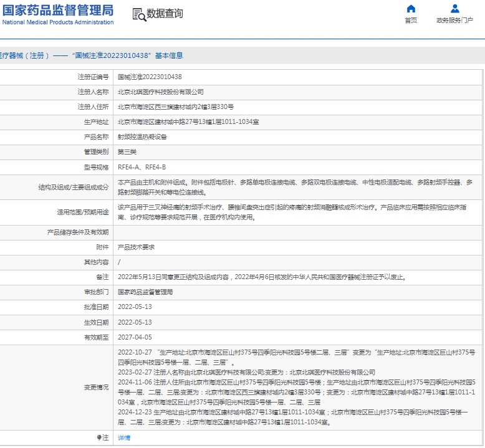The image size is (485, 448).
Task: Select registrant name 北京北琪医疗科技股份有限公司
Action: (161, 92)
